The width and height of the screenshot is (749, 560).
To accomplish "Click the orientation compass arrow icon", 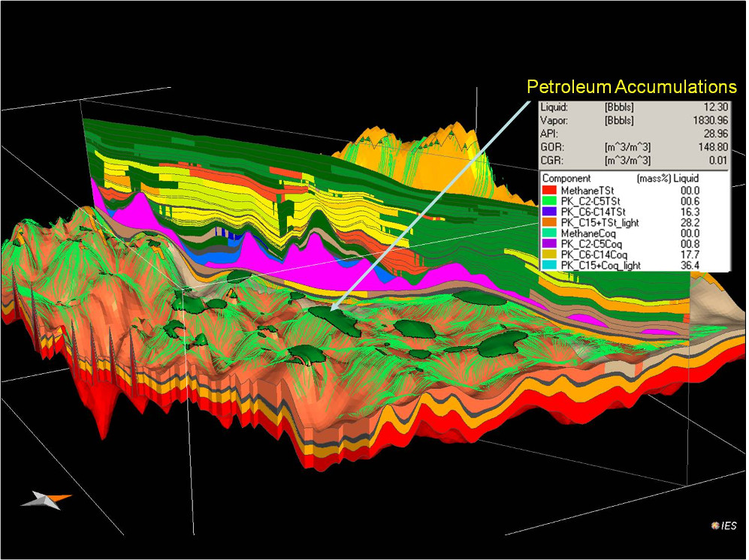I will click(46, 500).
